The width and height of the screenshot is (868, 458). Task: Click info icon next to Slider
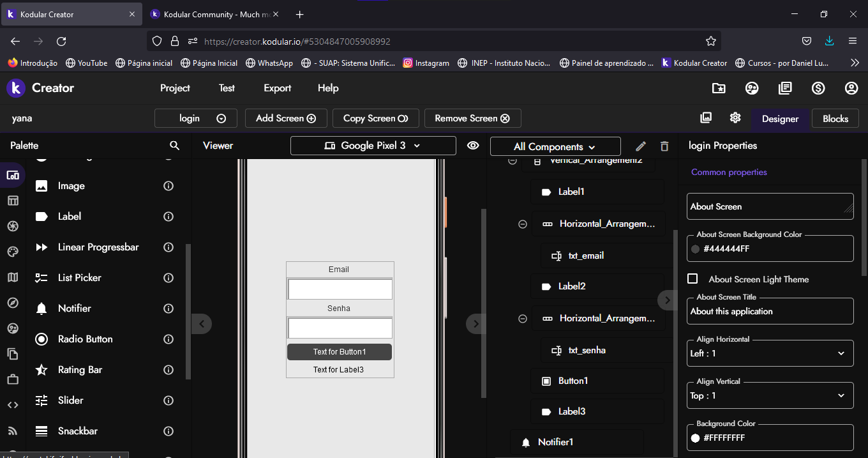[168, 401]
